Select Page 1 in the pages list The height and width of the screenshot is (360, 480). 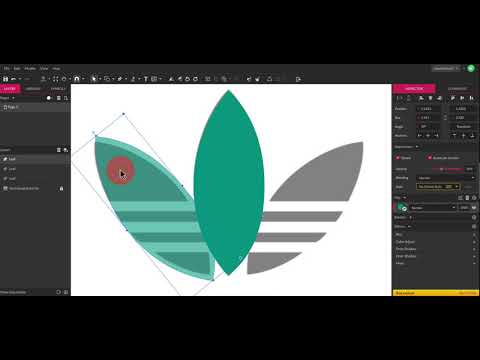(35, 107)
